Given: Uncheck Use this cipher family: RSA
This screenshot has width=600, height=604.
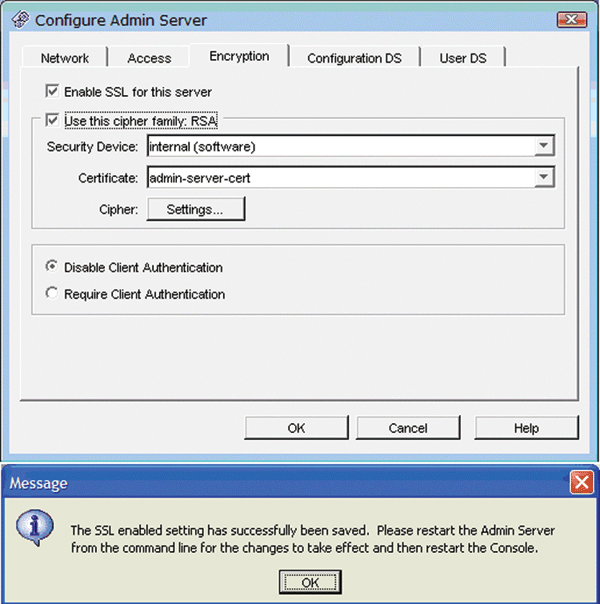Looking at the screenshot, I should 53,120.
